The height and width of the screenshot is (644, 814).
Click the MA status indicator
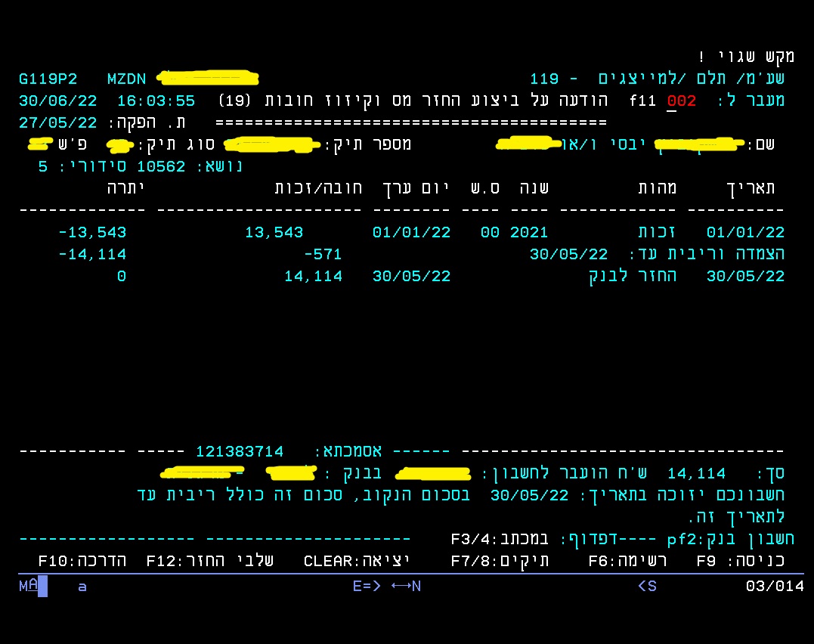pos(29,586)
